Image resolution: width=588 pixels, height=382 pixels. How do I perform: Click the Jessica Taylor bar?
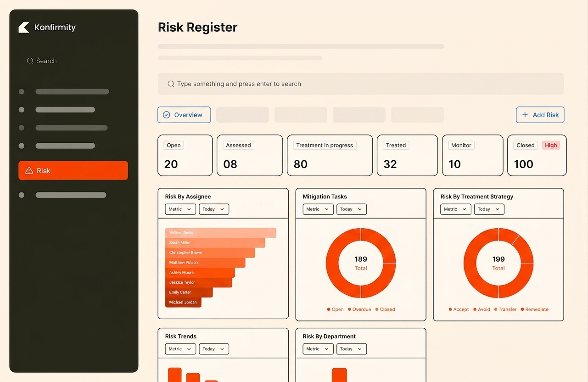tap(198, 282)
